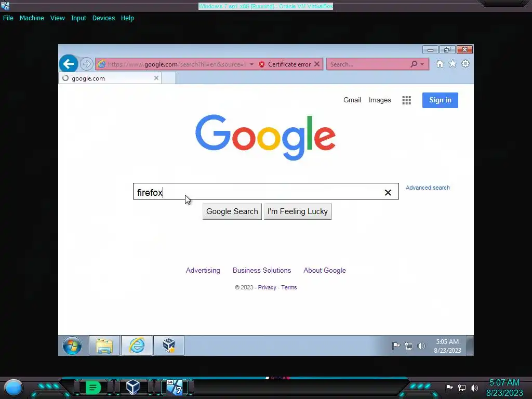Viewport: 532px width, 399px height.
Task: Expand the address bar autocomplete dropdown arrow
Action: [x=252, y=64]
